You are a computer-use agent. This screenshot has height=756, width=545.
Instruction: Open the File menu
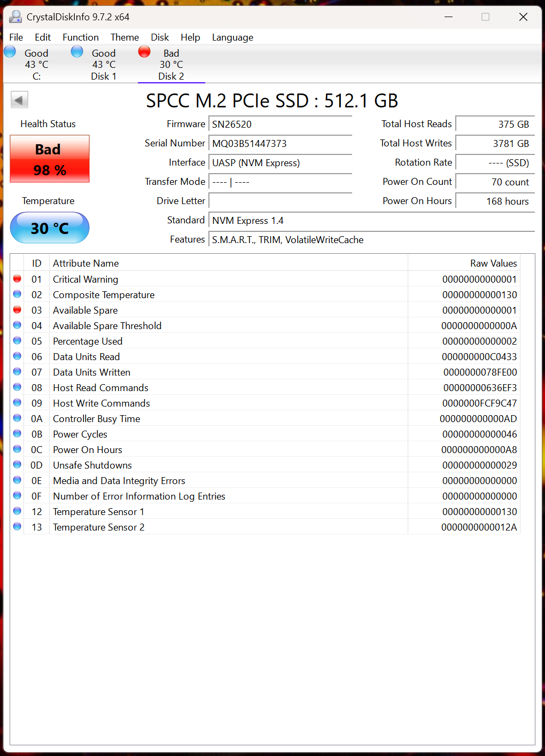click(x=16, y=37)
